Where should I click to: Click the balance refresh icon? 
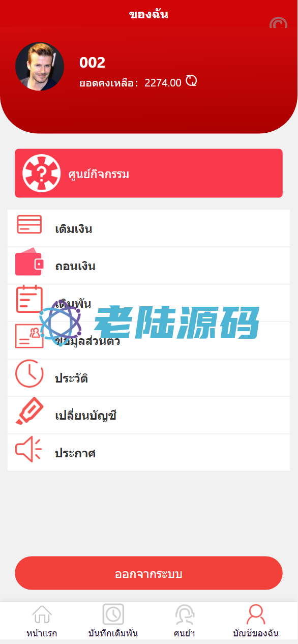point(191,81)
